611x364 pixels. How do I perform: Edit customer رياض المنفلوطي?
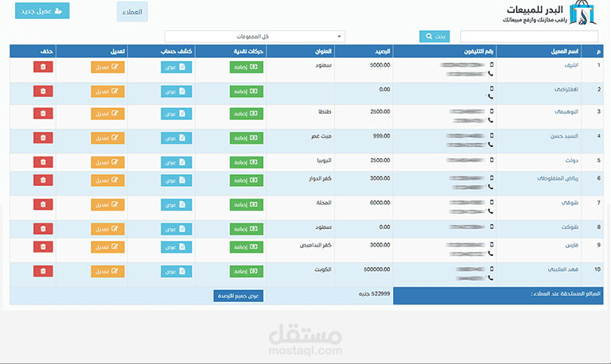107,180
